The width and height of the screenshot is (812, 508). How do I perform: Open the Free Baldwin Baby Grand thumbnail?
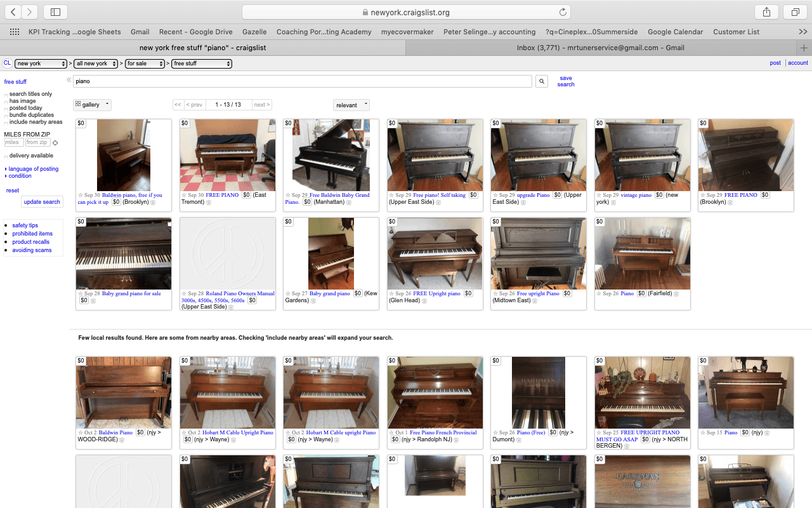coord(331,155)
